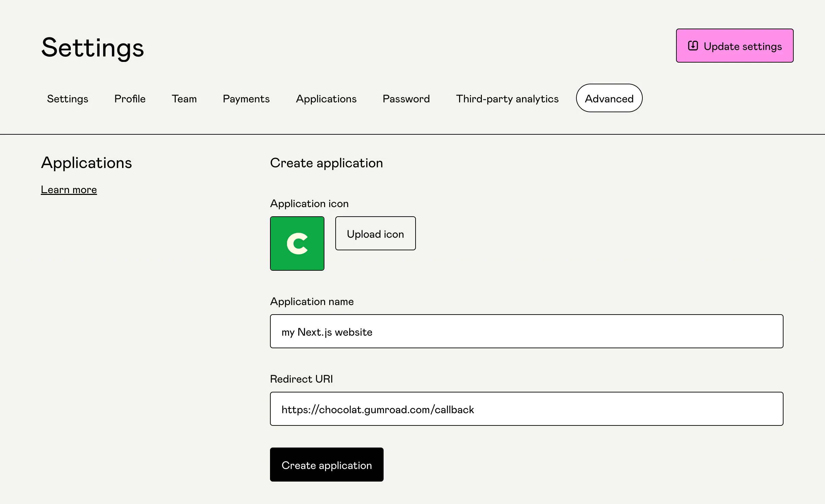Select the Advanced tab
Viewport: 825px width, 504px height.
tap(609, 98)
